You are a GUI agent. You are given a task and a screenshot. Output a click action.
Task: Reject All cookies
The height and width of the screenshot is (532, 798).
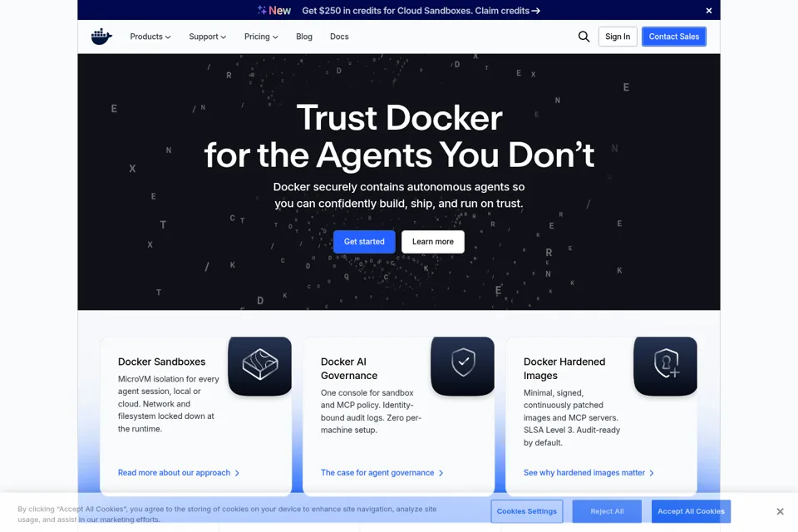tap(607, 511)
